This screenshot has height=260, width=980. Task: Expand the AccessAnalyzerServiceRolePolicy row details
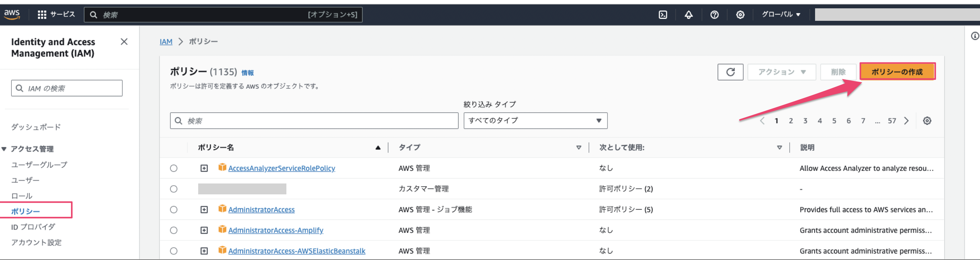pyautogui.click(x=204, y=168)
